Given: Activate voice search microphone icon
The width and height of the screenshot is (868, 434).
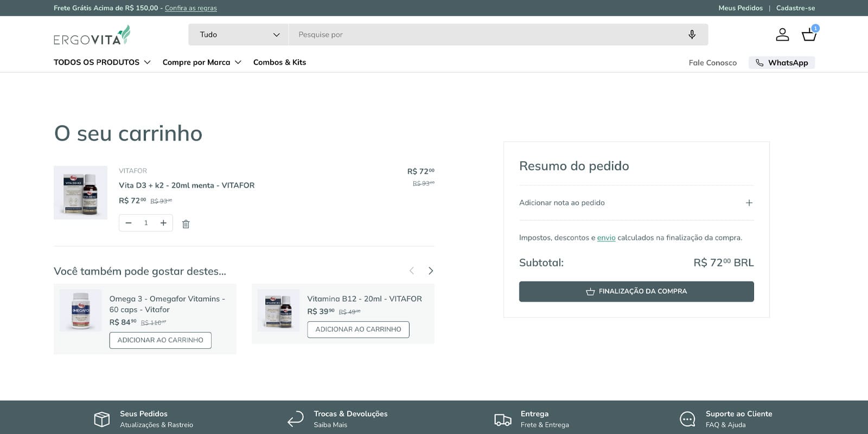Looking at the screenshot, I should coord(692,35).
